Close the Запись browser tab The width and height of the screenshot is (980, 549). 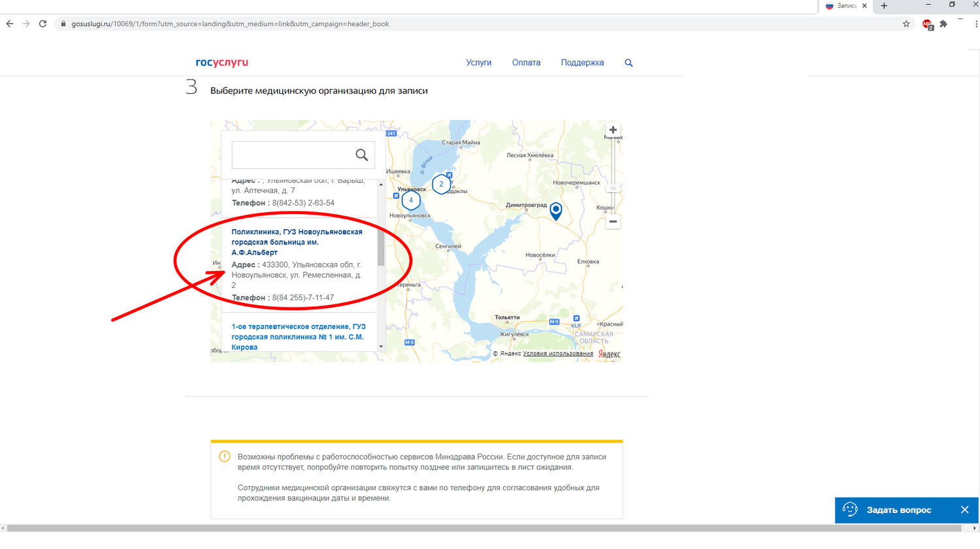pyautogui.click(x=864, y=6)
